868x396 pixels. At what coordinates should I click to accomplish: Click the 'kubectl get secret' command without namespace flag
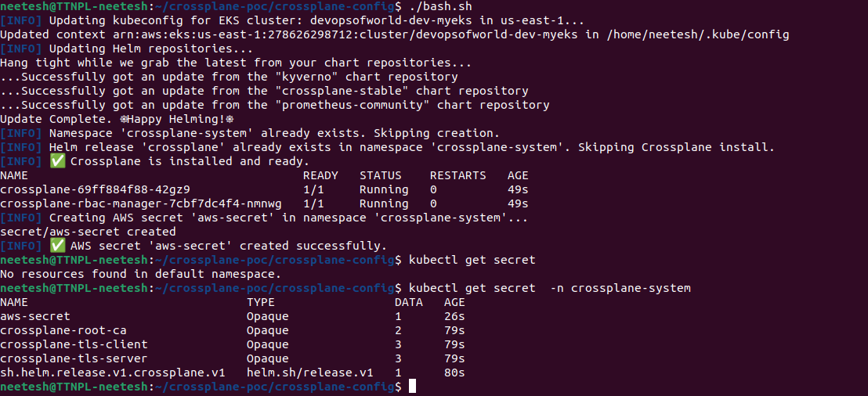(472, 260)
